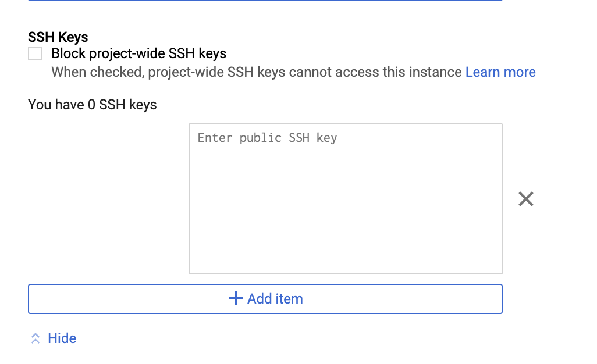597x364 pixels.
Task: Remove the SSH key entry with the X icon
Action: click(526, 199)
